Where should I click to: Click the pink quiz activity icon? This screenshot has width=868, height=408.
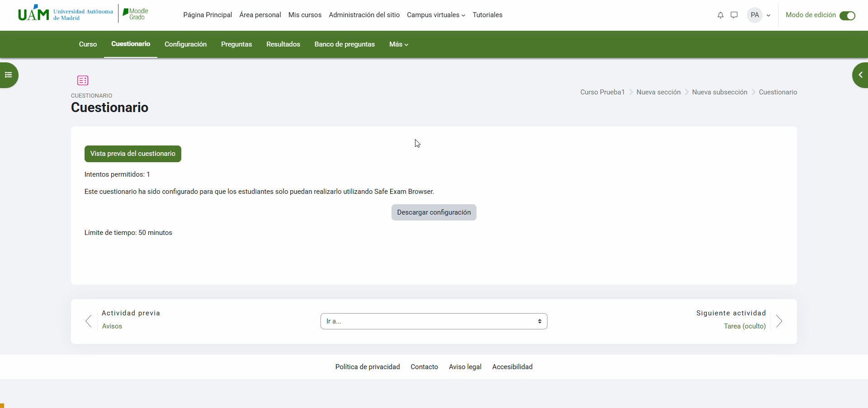(x=83, y=80)
